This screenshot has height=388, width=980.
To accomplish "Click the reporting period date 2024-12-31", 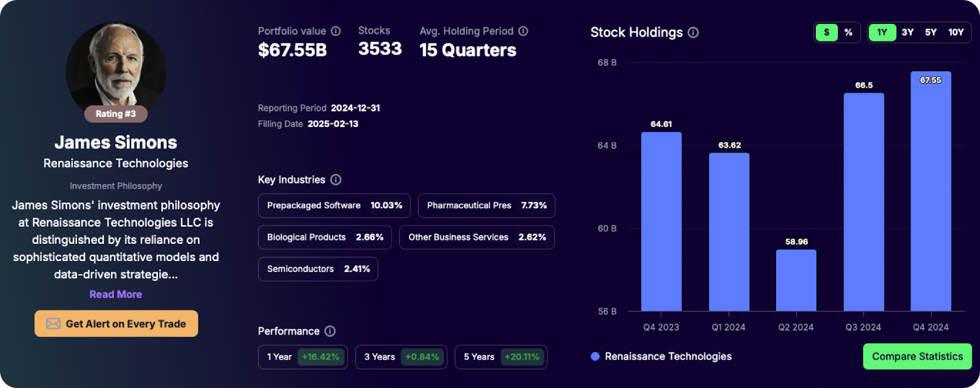I will coord(355,108).
